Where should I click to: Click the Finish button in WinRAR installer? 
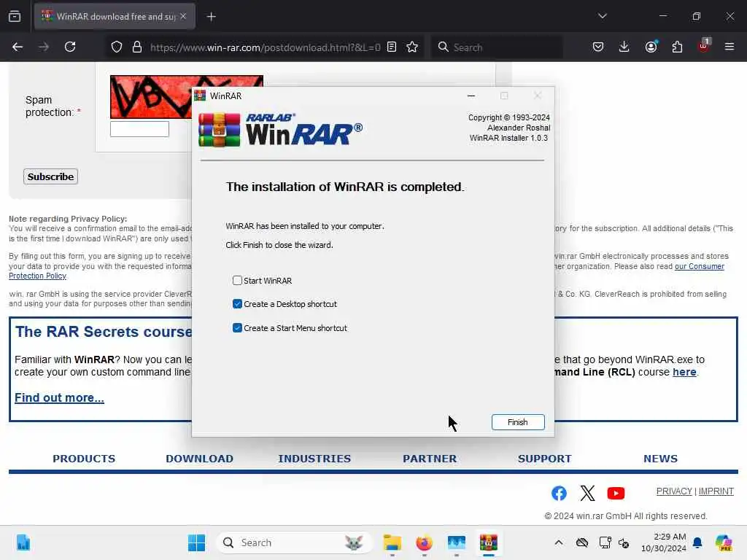point(518,422)
